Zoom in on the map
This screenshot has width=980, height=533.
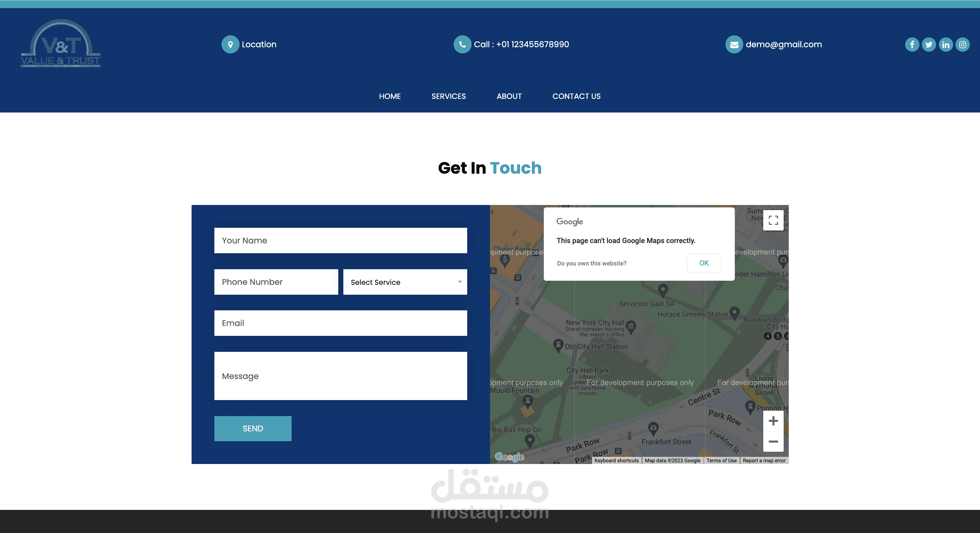[773, 421]
